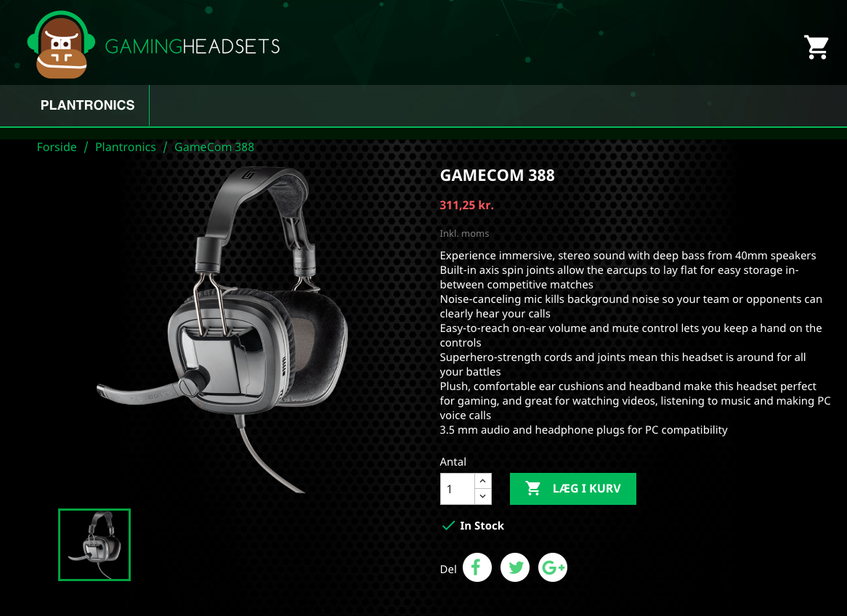Share the product on Google Plus

[553, 567]
